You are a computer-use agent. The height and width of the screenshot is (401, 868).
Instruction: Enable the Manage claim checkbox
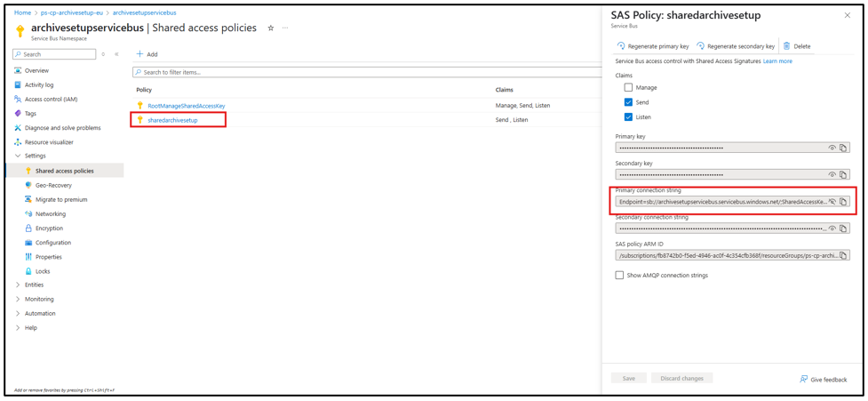[628, 88]
